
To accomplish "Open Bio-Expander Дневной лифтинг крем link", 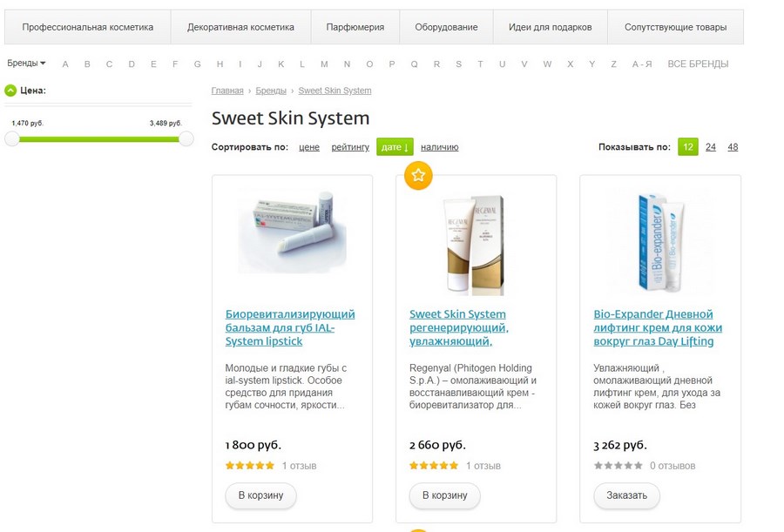I will click(x=658, y=327).
